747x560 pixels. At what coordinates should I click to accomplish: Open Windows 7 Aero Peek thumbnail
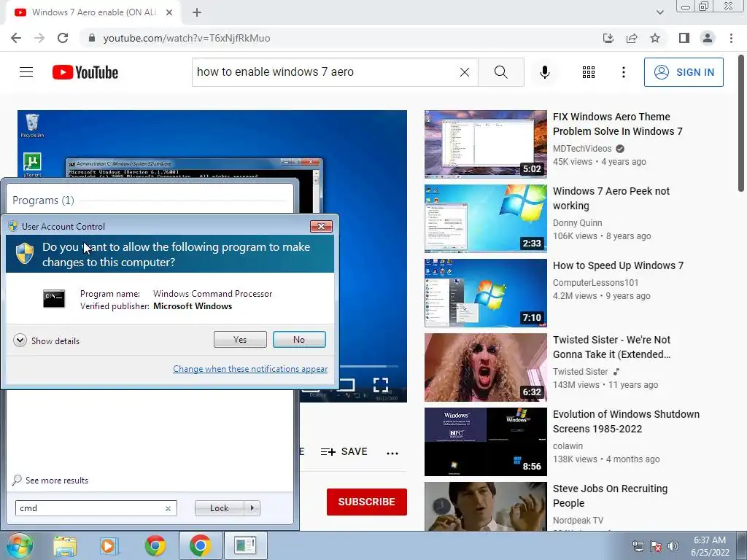point(485,219)
